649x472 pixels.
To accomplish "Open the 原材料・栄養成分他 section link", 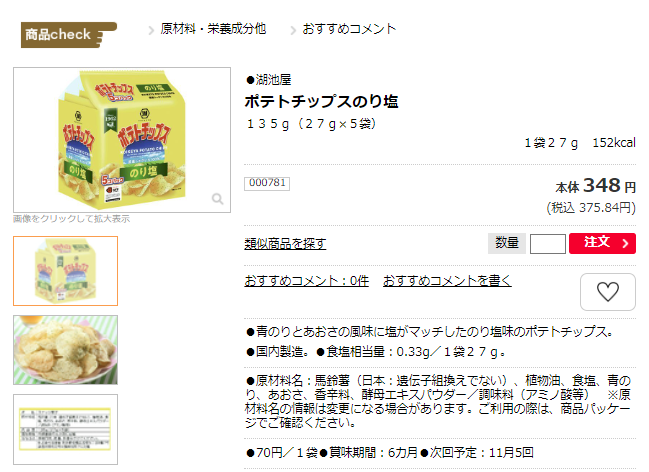I will [213, 29].
